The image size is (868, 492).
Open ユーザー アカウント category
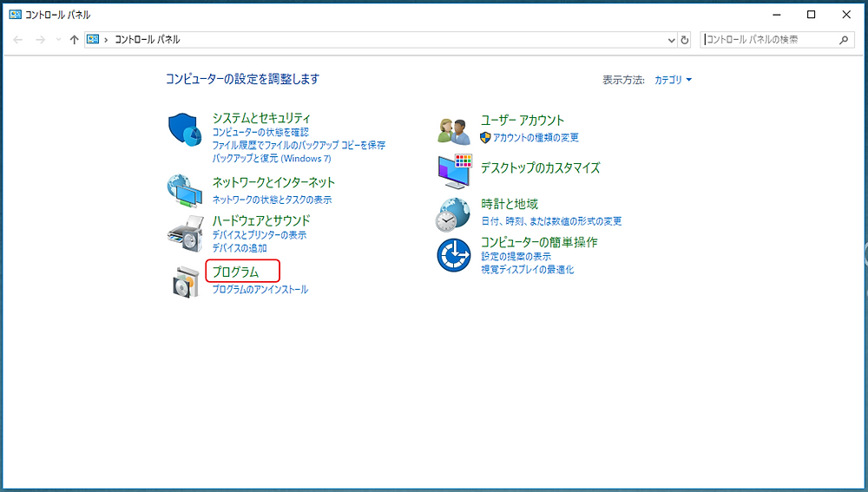click(x=523, y=120)
